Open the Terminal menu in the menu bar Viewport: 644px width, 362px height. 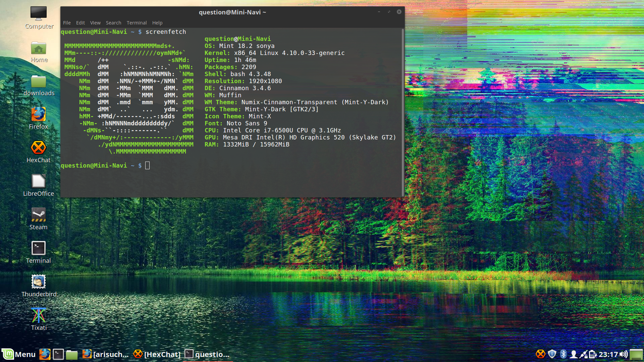coord(137,23)
